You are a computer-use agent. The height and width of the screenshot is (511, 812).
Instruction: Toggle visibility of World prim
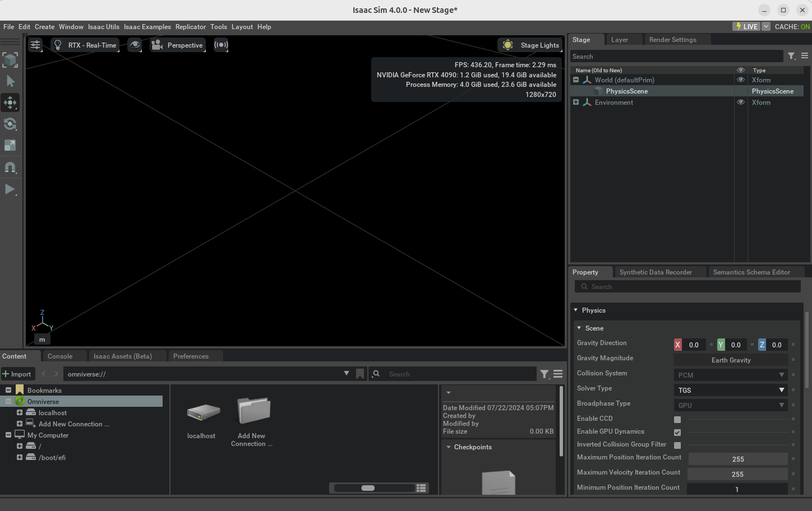pos(741,80)
